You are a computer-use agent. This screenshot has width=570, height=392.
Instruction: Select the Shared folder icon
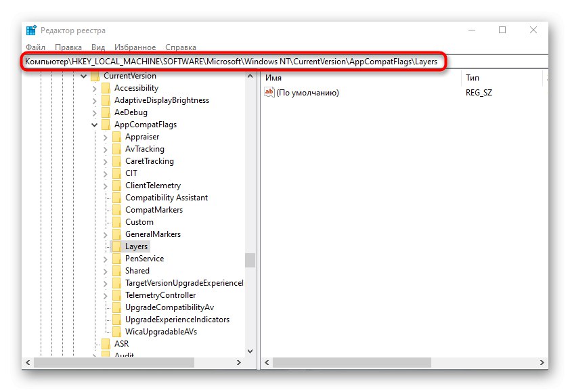[116, 271]
